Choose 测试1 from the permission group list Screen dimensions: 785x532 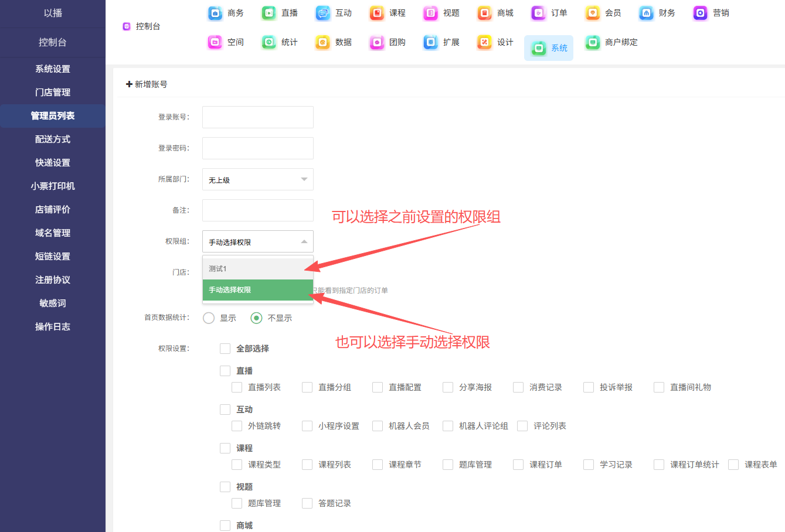(257, 269)
